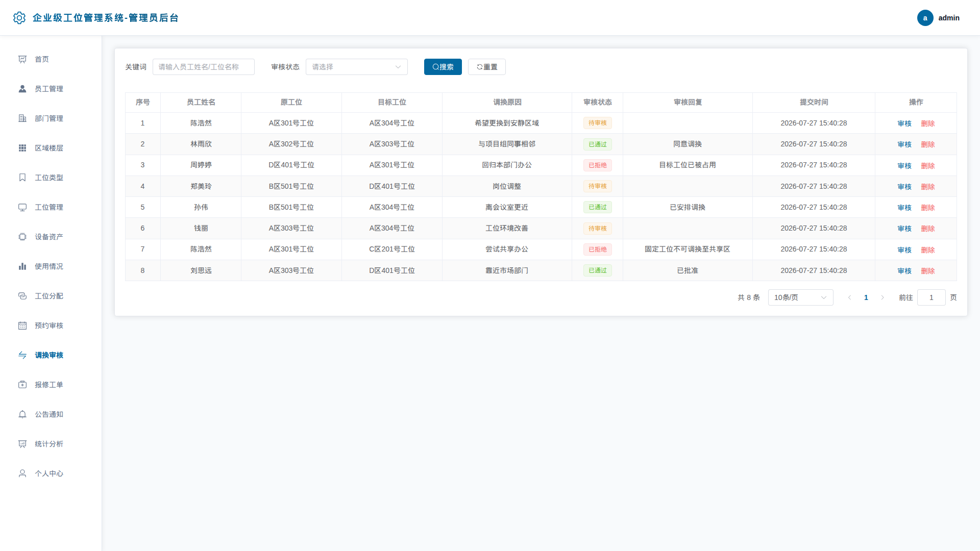980x551 pixels.
Task: Click the usage bar-chart icon
Action: (x=22, y=266)
